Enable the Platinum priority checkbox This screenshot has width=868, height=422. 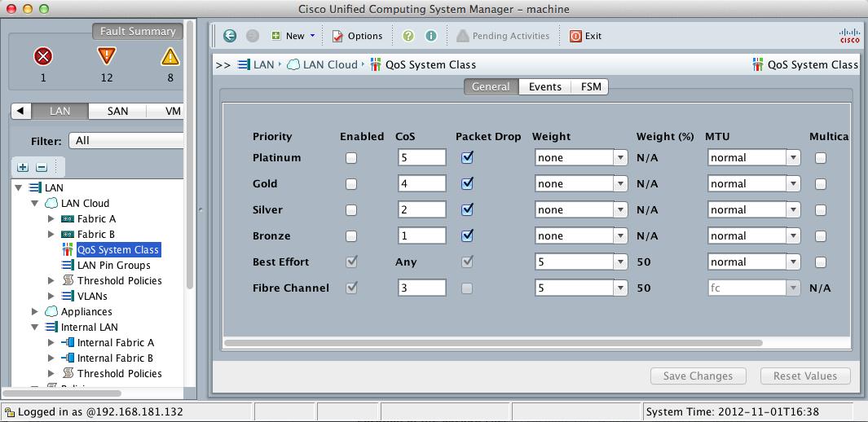pyautogui.click(x=351, y=158)
